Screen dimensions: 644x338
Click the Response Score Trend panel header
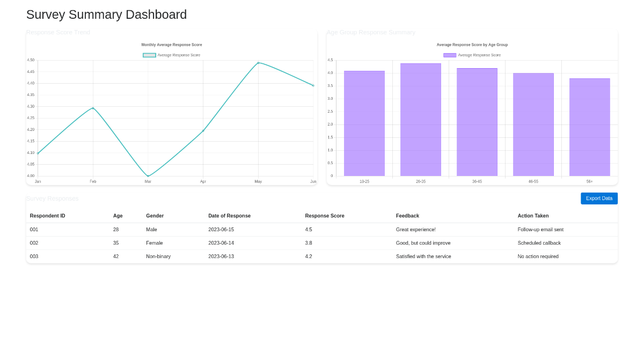coord(58,32)
